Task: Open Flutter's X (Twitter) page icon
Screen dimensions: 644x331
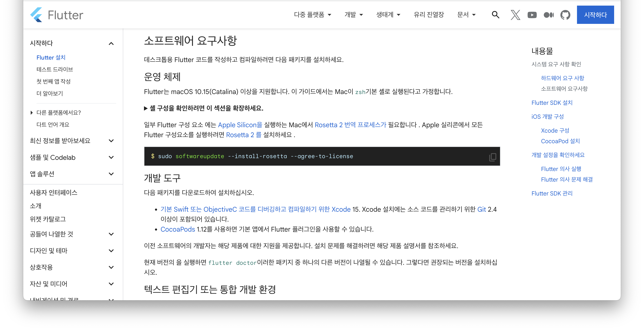Action: pos(515,15)
